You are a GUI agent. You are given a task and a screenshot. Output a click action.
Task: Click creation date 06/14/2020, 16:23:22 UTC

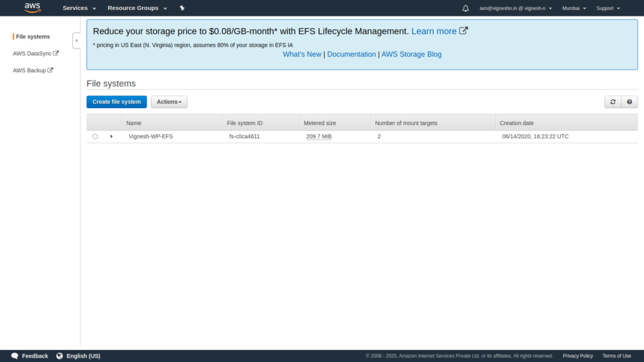[535, 136]
